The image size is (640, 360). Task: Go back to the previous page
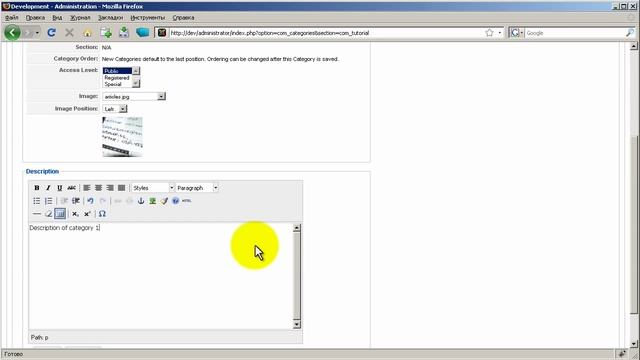coord(12,33)
